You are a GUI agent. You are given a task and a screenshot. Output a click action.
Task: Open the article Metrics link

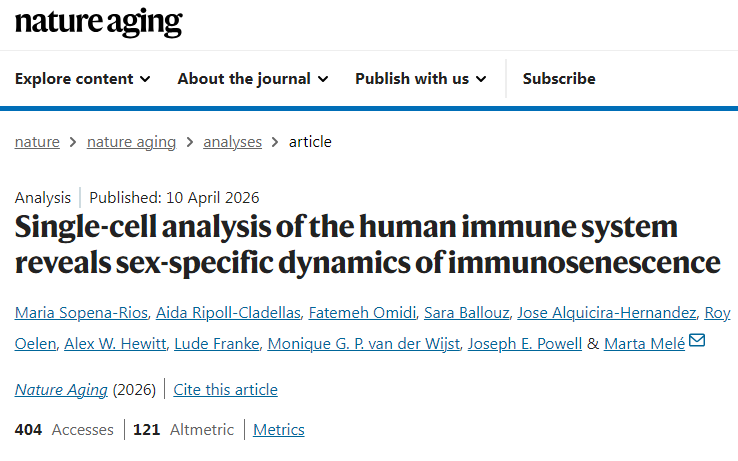(279, 430)
